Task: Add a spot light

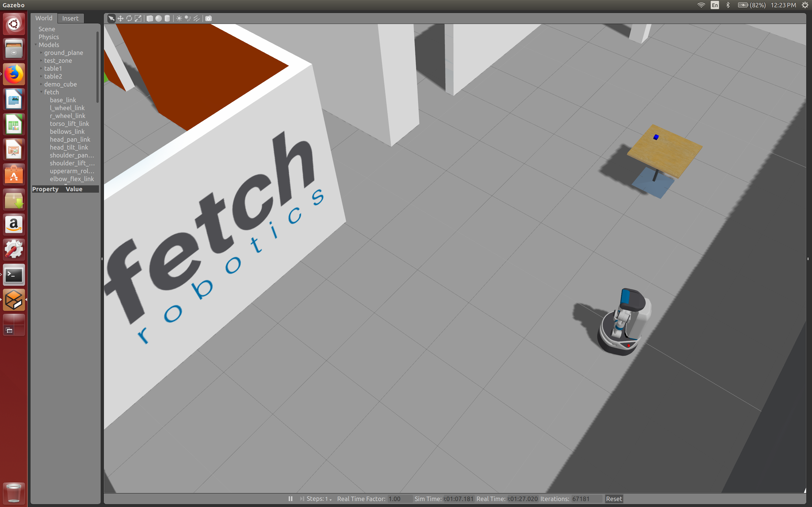Action: (x=188, y=18)
